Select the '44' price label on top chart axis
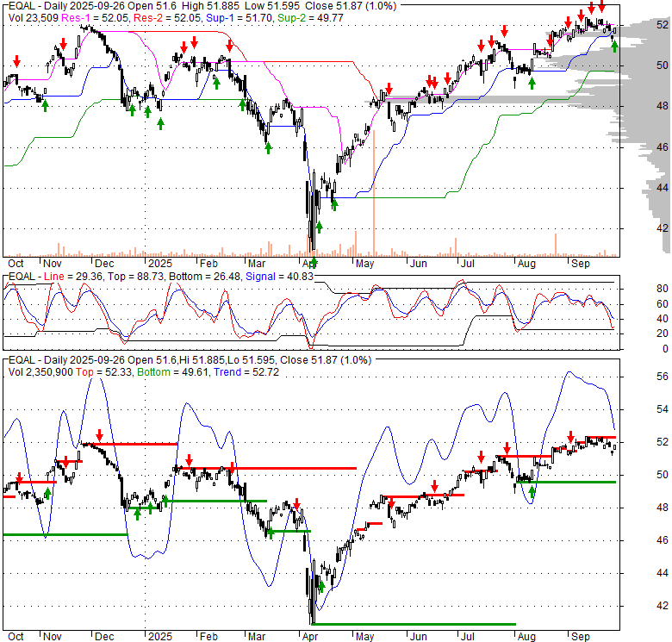 [663, 188]
